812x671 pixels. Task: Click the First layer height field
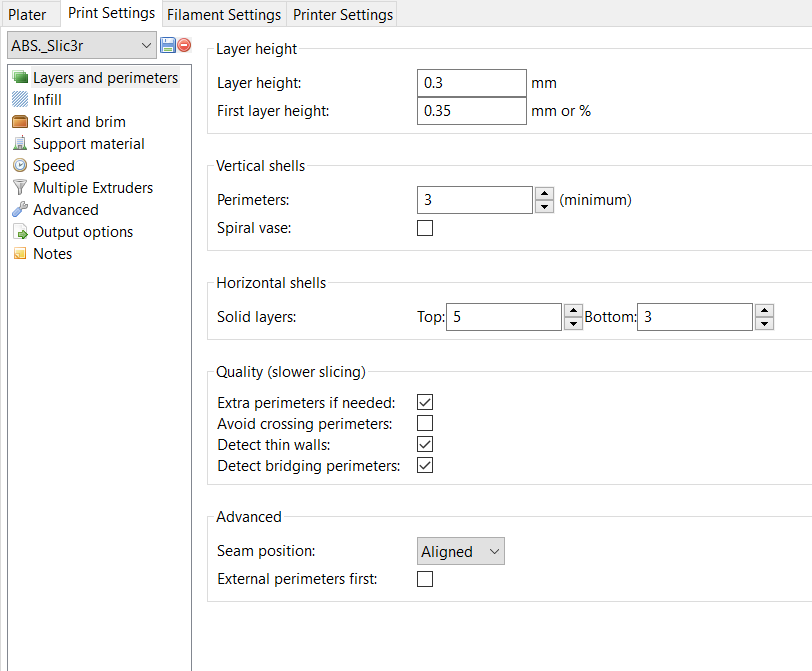tap(471, 111)
